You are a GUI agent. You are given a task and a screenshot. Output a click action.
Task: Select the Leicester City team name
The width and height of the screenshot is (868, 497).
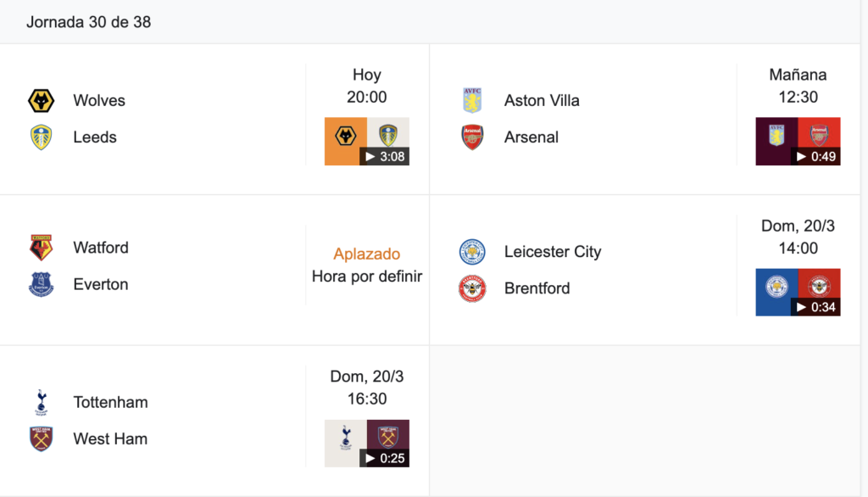click(553, 252)
